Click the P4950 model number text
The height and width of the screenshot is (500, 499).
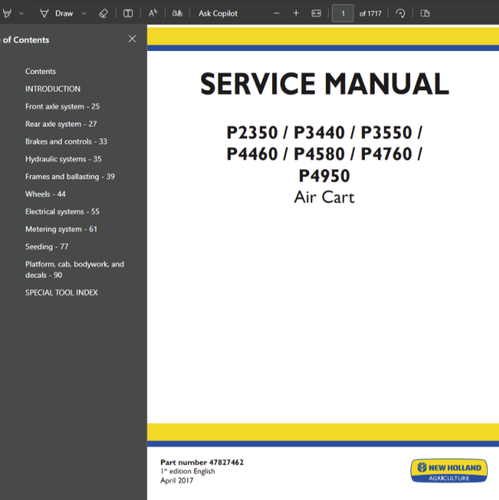pos(324,176)
